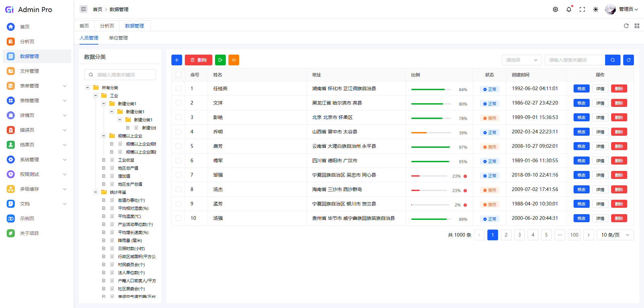Enter fullscreen mode via the fullscreen icon
The height and width of the screenshot is (308, 644).
point(583,9)
